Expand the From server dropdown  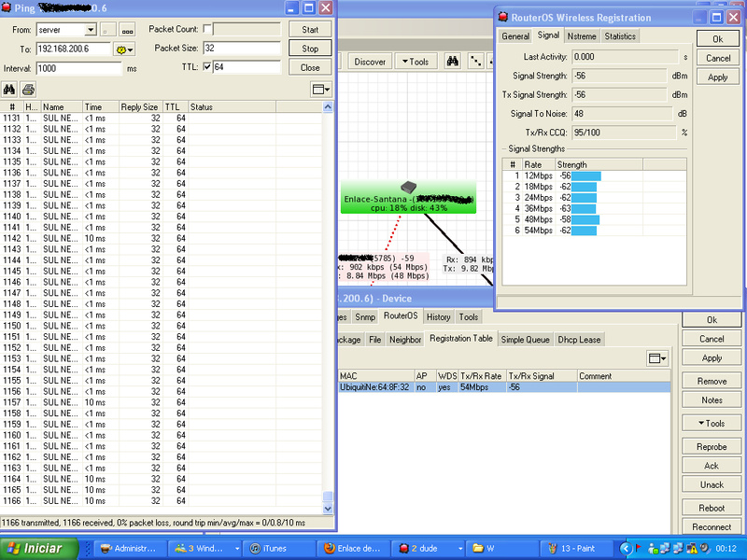91,30
